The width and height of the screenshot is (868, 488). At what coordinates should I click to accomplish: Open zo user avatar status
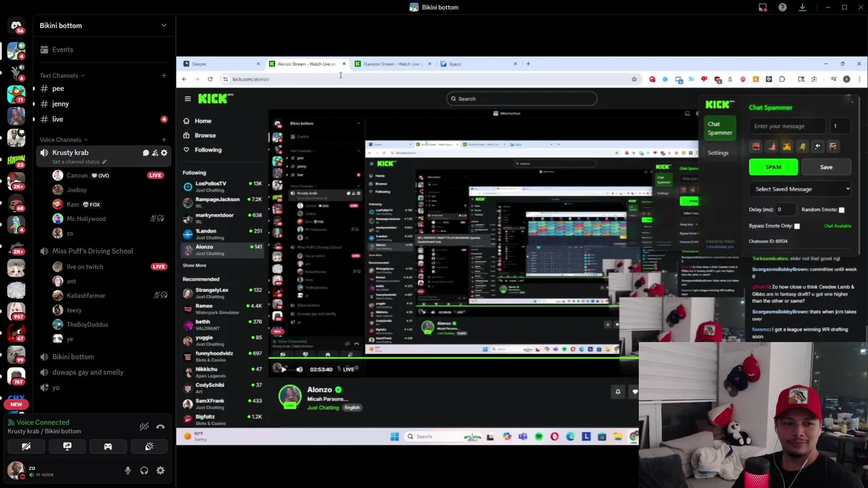[15, 470]
